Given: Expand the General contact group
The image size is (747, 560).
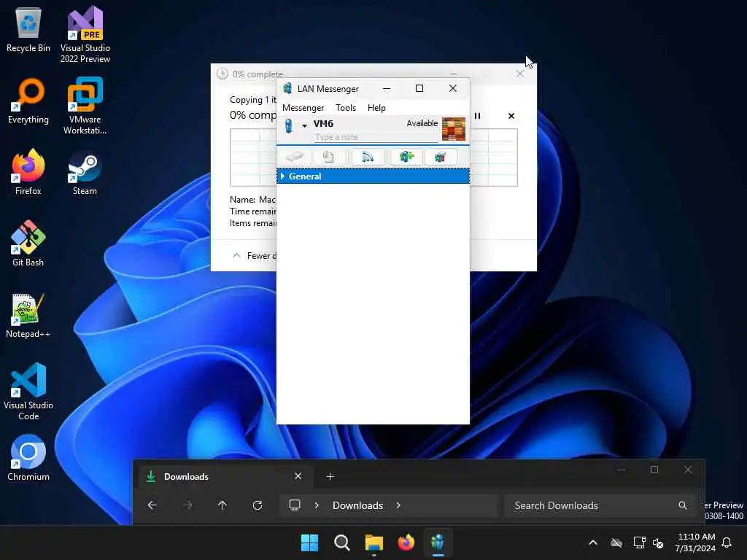Looking at the screenshot, I should click(282, 176).
